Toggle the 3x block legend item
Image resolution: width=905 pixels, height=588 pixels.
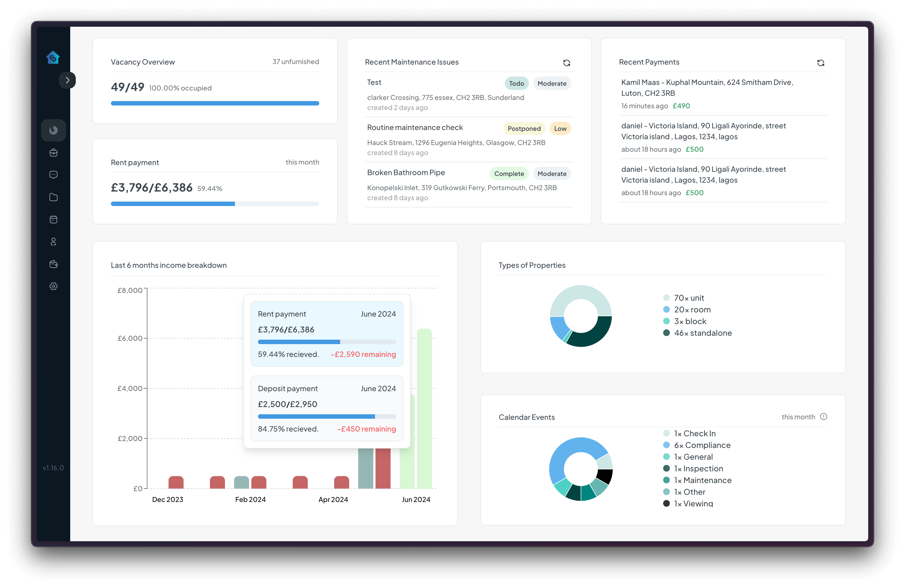684,321
